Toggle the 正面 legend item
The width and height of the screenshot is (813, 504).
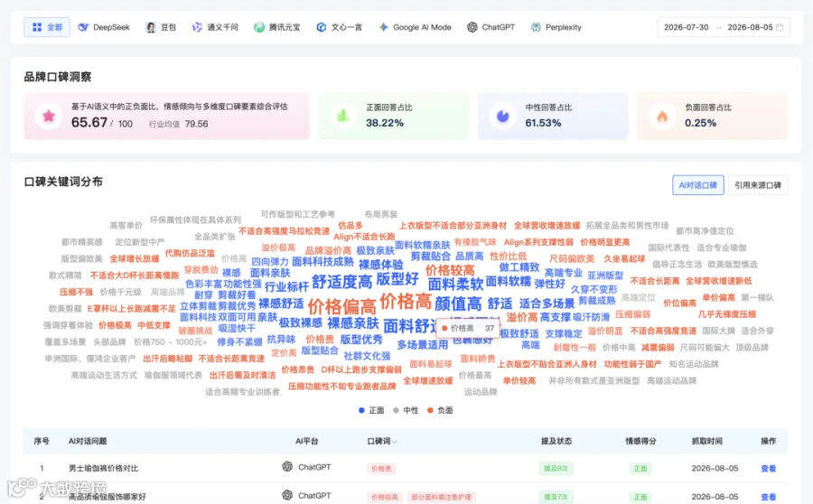tap(371, 410)
